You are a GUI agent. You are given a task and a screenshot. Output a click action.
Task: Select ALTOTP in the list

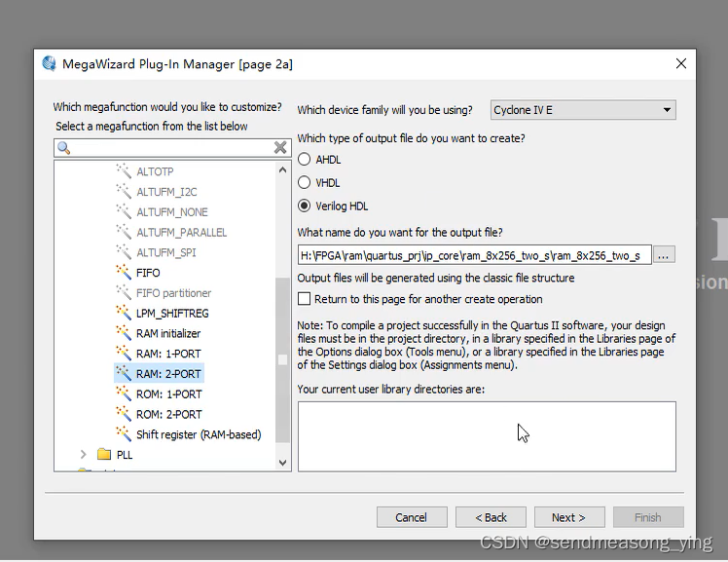(x=155, y=171)
